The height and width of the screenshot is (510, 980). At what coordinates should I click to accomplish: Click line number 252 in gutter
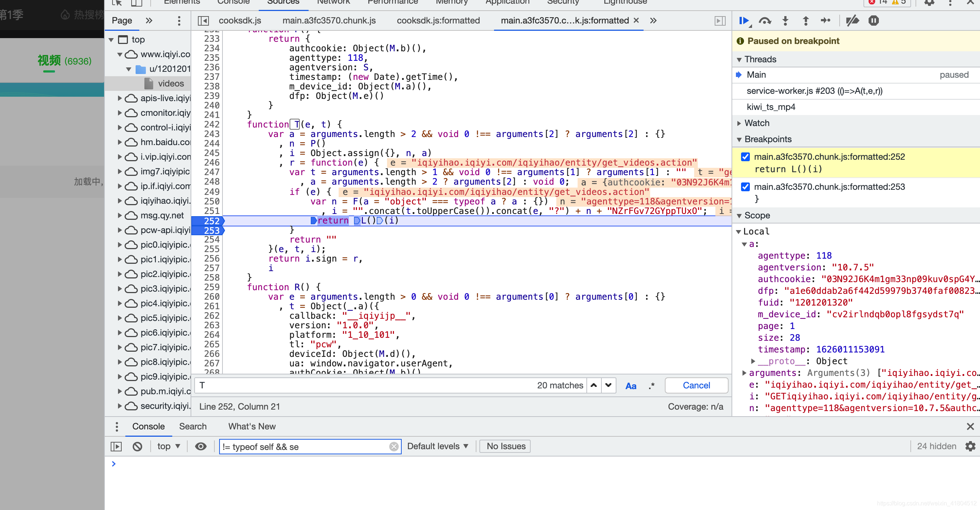(x=211, y=221)
